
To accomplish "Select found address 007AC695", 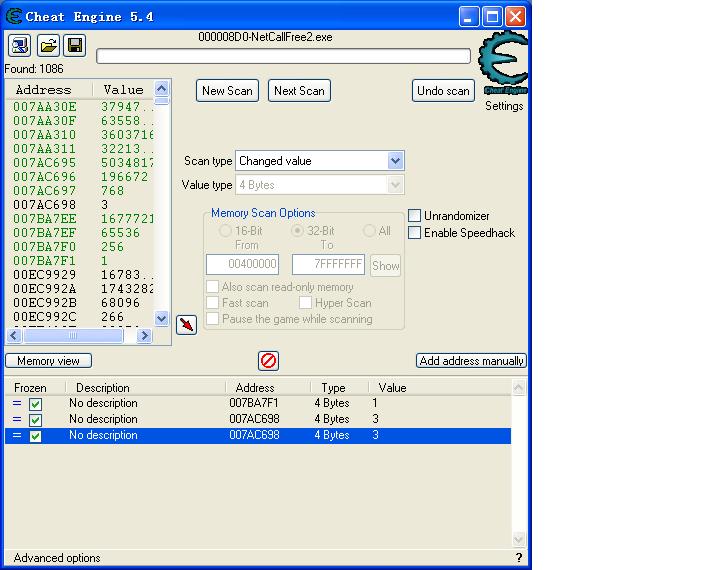I will click(x=45, y=163).
